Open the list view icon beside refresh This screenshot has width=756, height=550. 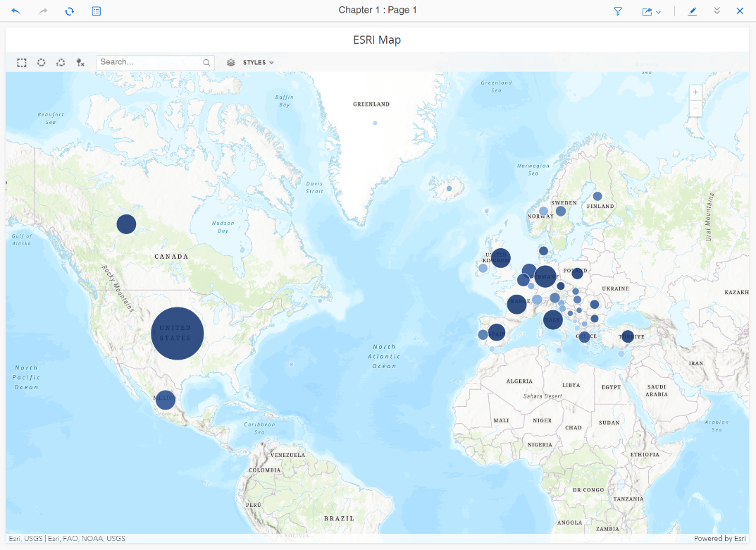coord(97,11)
